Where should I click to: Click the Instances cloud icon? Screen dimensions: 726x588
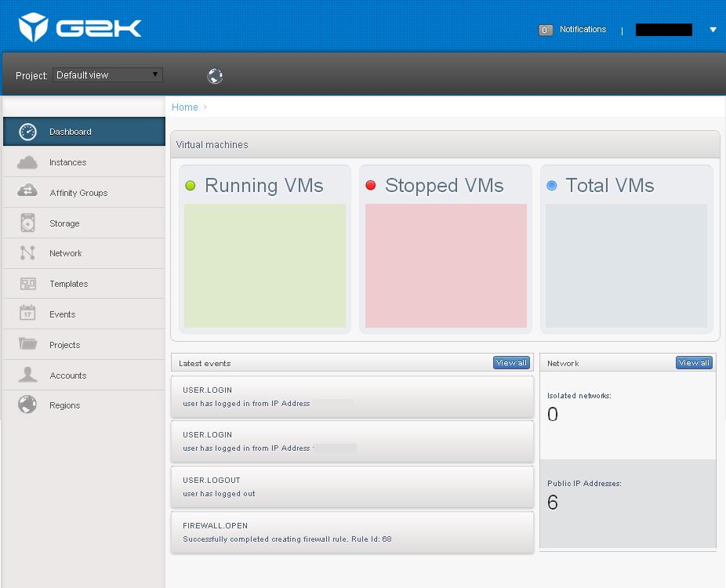pos(27,162)
